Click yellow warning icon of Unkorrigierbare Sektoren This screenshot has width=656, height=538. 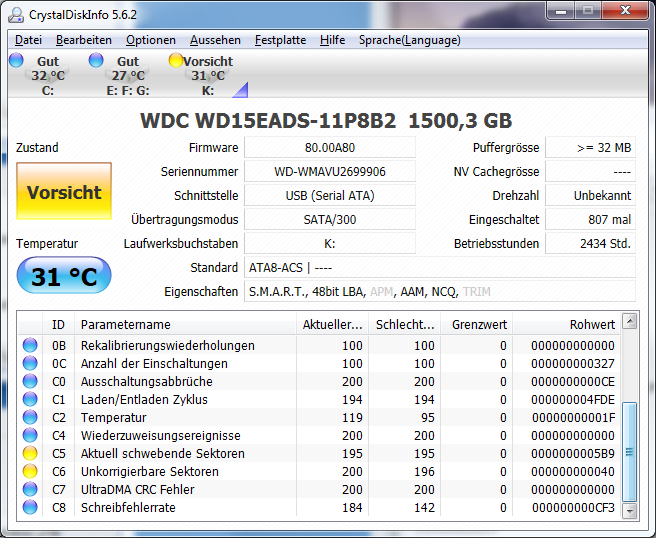click(30, 471)
